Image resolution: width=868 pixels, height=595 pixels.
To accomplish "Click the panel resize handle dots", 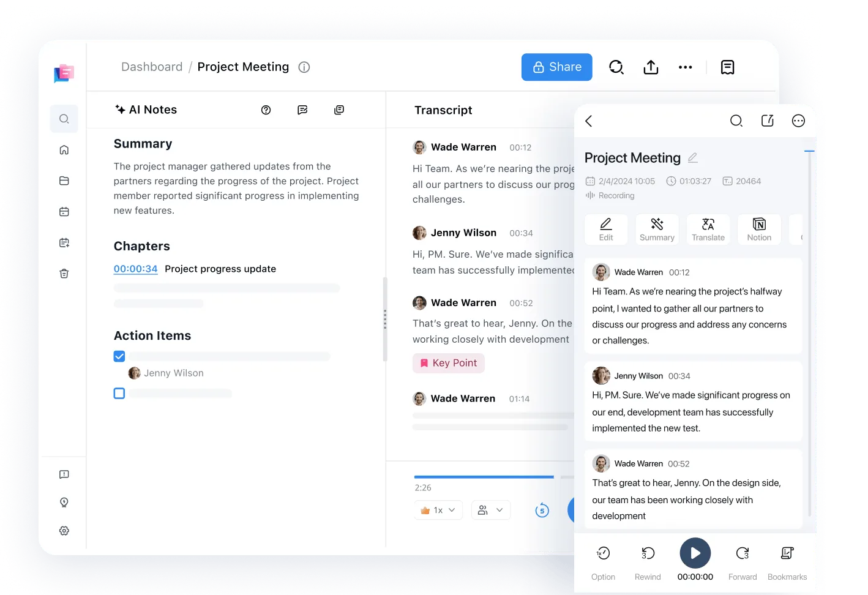I will coord(385,320).
